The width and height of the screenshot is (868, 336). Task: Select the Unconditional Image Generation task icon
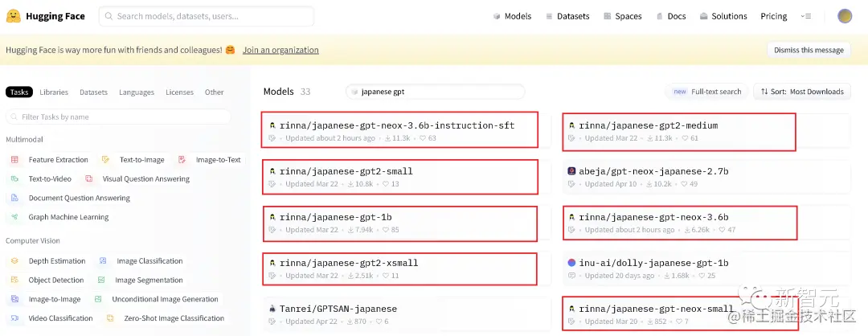pyautogui.click(x=98, y=299)
